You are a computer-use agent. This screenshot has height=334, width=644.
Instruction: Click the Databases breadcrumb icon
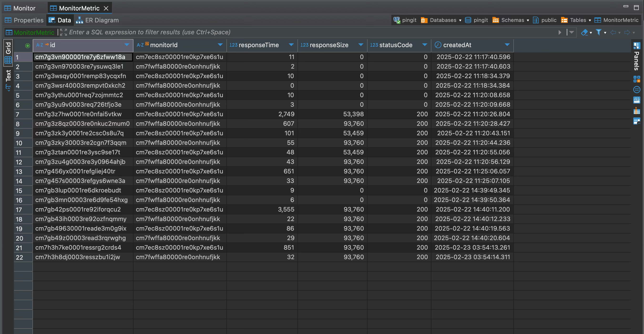point(424,20)
